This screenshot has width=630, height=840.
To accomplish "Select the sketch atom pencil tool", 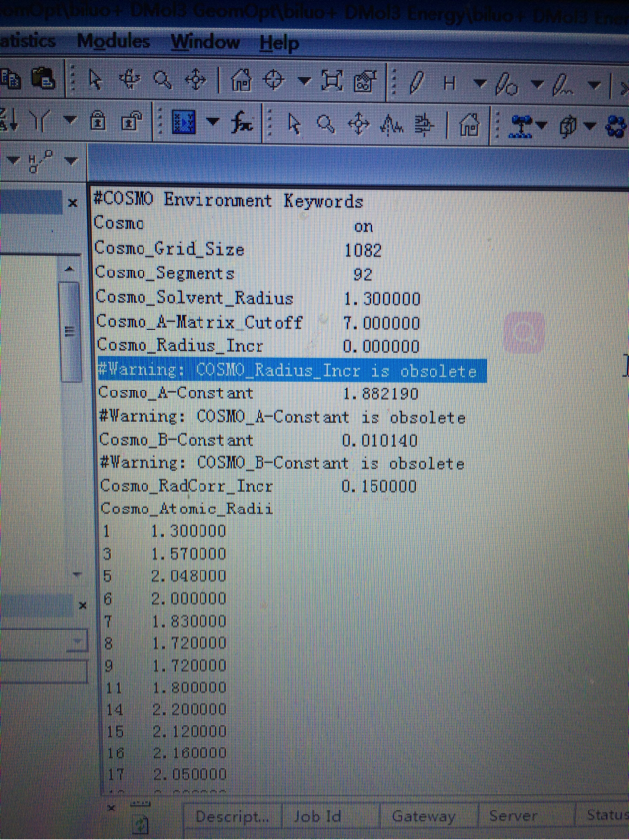I will pos(416,83).
